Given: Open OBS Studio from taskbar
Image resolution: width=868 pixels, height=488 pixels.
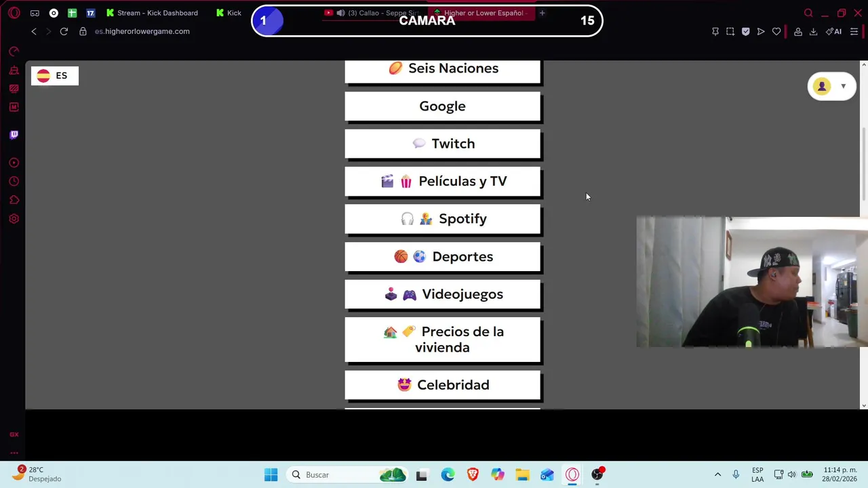Looking at the screenshot, I should (597, 474).
